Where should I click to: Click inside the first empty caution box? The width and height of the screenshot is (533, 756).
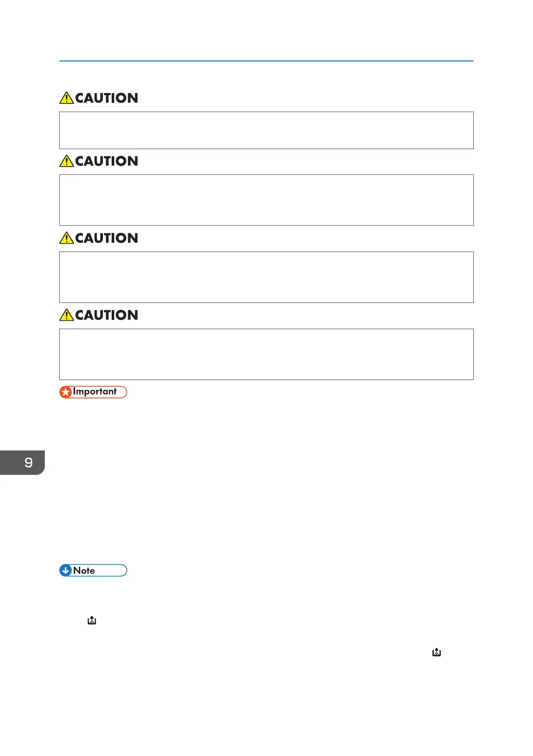click(x=266, y=130)
